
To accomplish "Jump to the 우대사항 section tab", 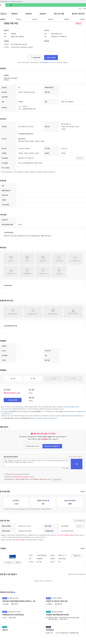I will point(34,19).
